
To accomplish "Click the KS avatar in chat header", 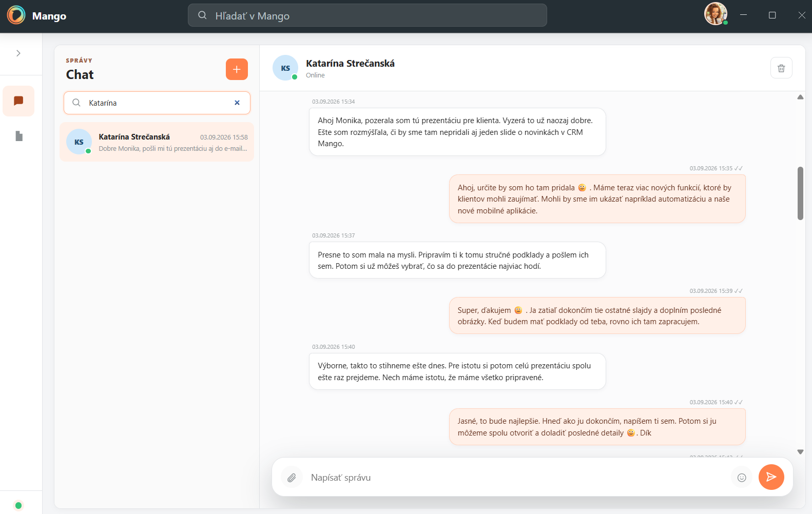I will click(x=285, y=68).
